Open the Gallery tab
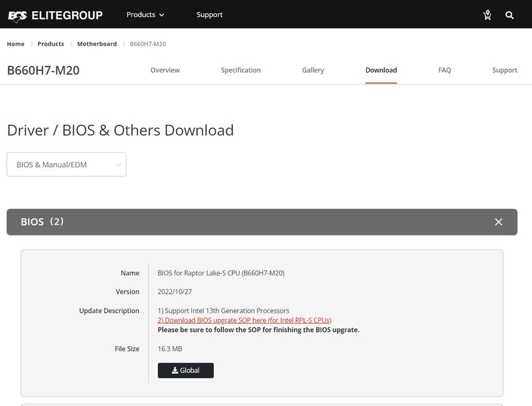 coord(313,70)
